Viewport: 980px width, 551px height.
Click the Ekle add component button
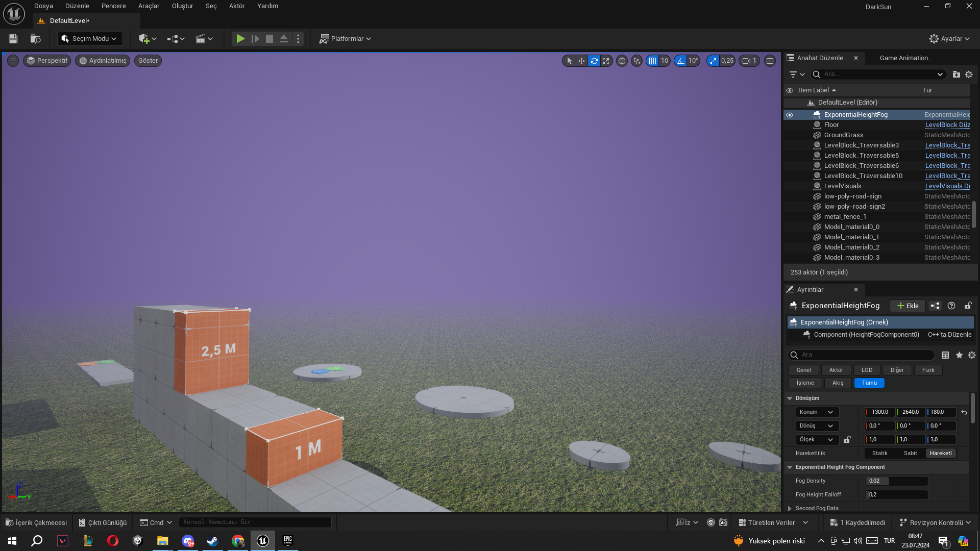pyautogui.click(x=908, y=306)
